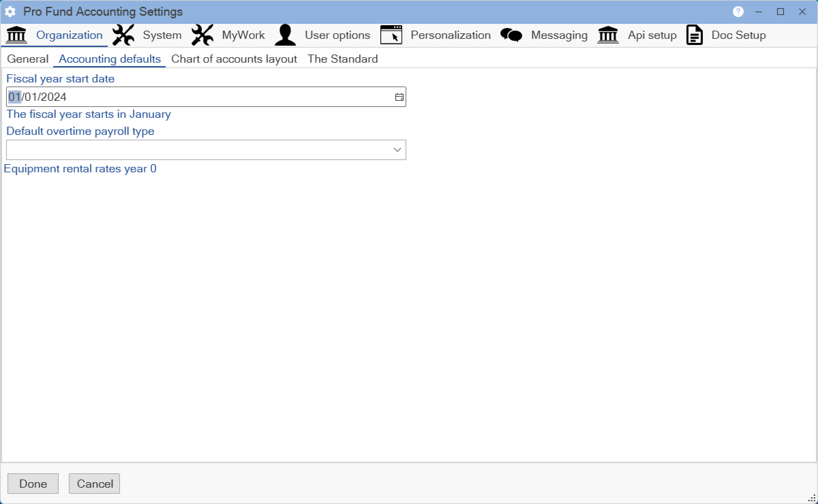Switch to the General sub-tab
This screenshot has width=818, height=504.
click(x=28, y=59)
